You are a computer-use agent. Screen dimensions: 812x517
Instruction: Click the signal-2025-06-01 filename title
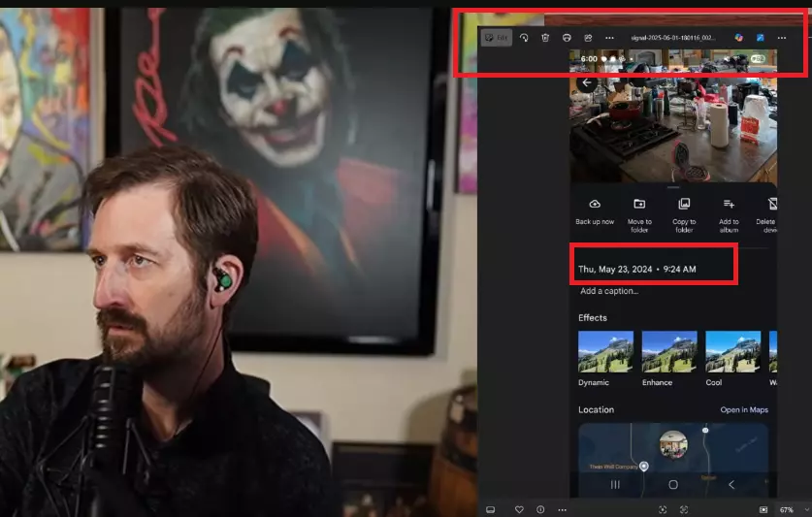pos(673,38)
